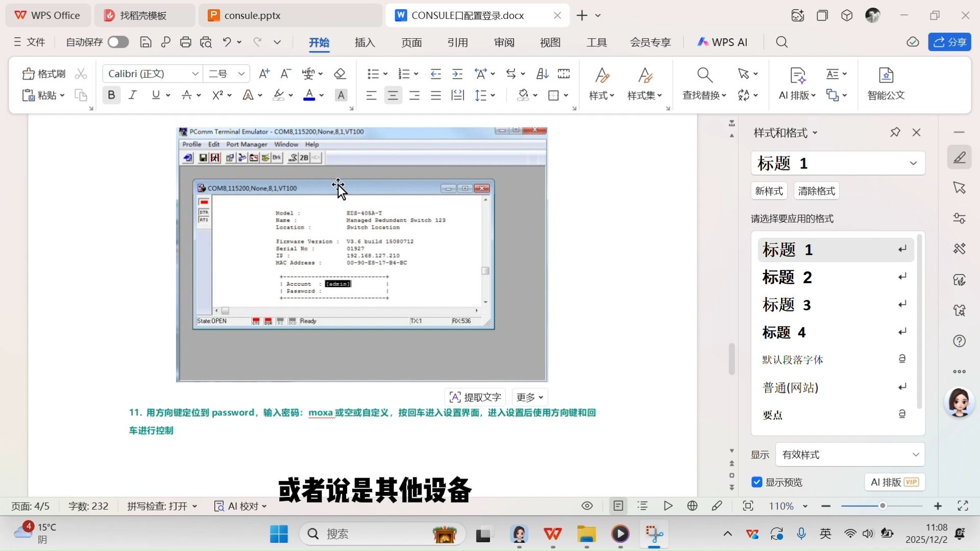Click the highlight color pen swatch
Viewport: 980px width, 551px height.
279,95
